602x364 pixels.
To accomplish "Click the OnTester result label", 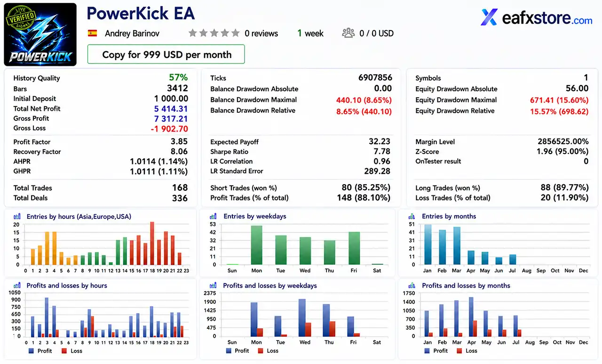I will pos(438,161).
